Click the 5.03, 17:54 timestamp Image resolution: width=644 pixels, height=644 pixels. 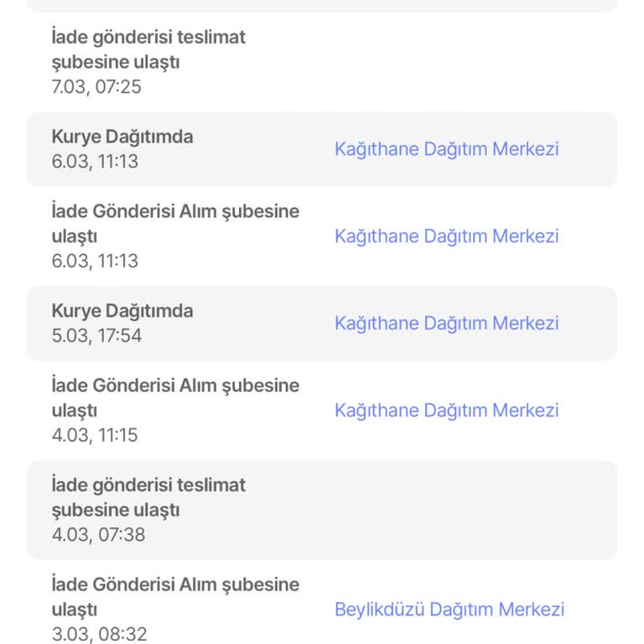pyautogui.click(x=96, y=336)
